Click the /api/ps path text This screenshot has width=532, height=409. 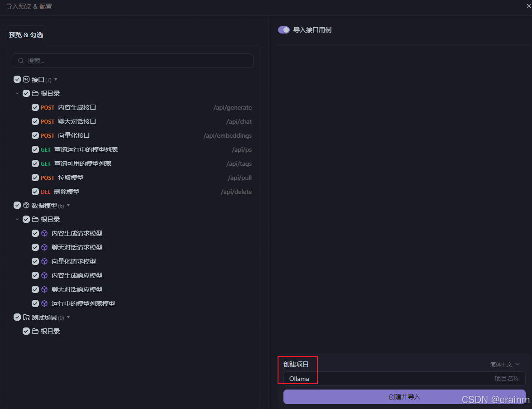pyautogui.click(x=242, y=149)
